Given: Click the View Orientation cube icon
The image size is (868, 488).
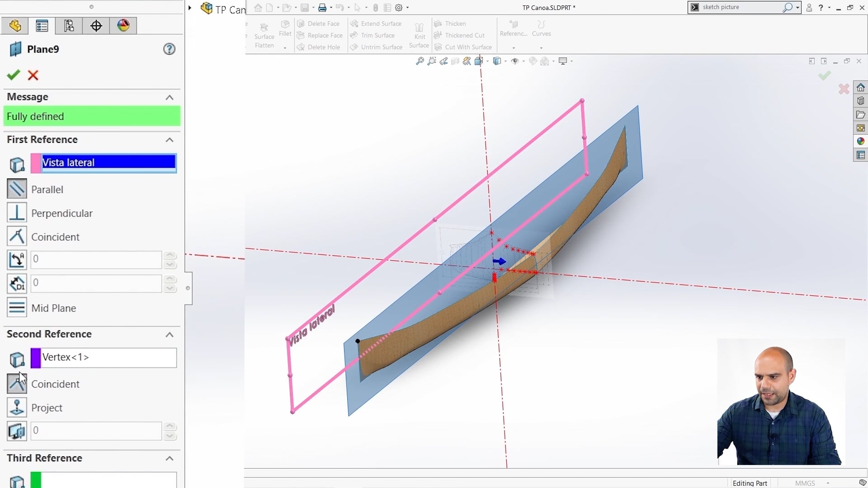Looking at the screenshot, I should [497, 61].
